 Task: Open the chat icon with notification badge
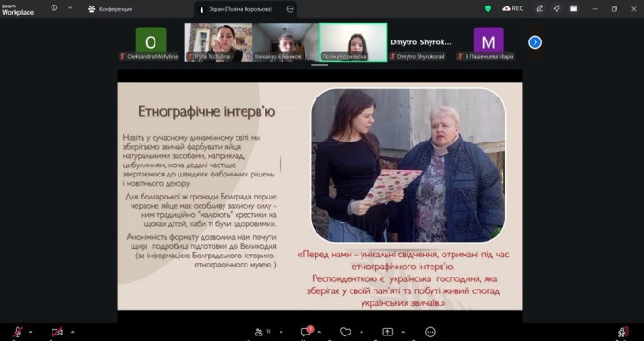click(306, 332)
